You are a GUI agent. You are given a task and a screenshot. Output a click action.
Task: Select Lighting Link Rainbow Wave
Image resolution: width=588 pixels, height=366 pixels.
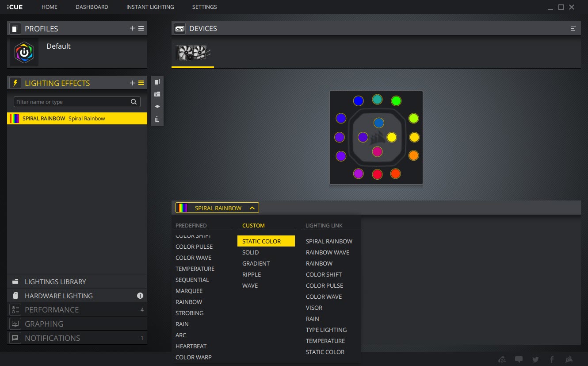point(328,252)
